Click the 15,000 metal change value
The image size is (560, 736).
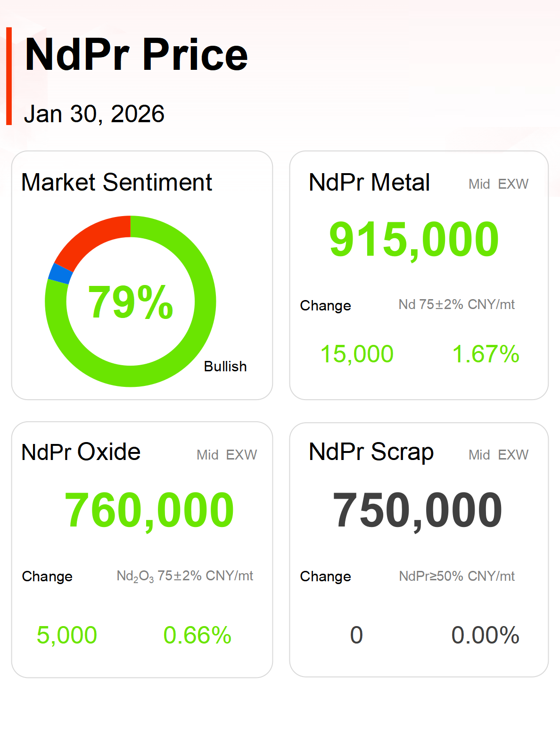point(357,354)
